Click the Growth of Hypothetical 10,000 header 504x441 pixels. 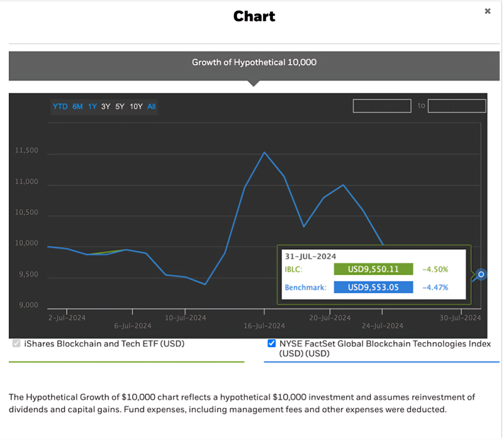coord(254,62)
